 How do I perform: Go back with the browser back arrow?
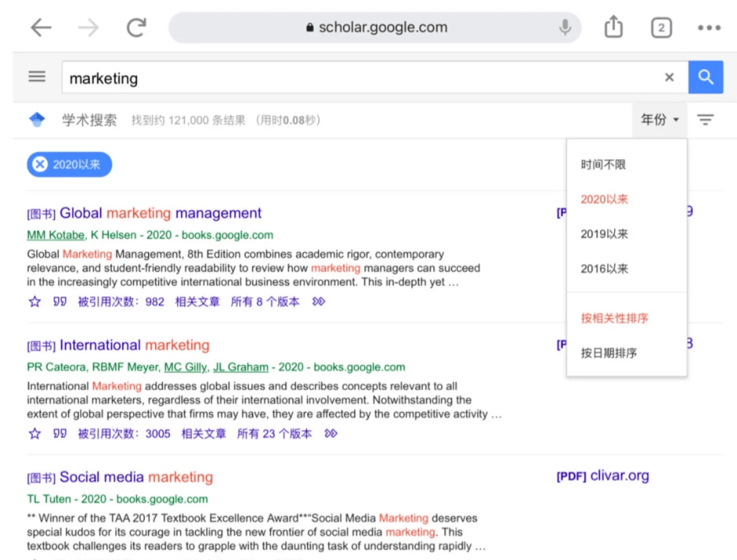click(x=41, y=28)
